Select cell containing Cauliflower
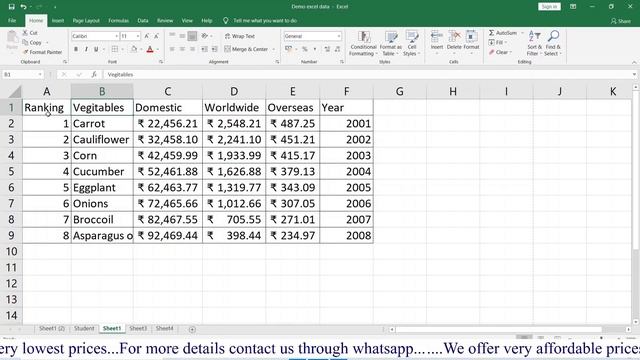640x360 pixels. coord(102,140)
